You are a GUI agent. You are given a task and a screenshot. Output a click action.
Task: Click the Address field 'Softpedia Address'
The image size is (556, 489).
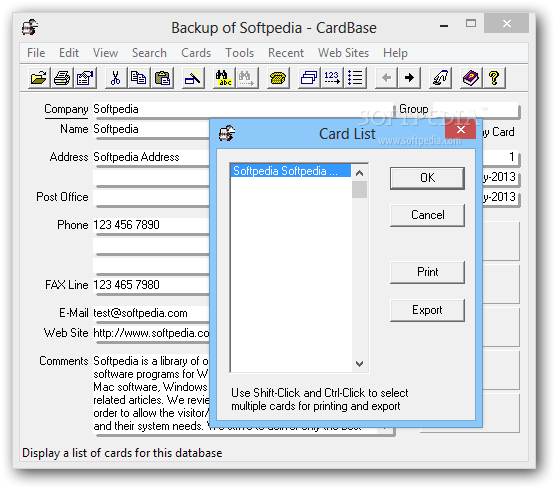pos(151,157)
